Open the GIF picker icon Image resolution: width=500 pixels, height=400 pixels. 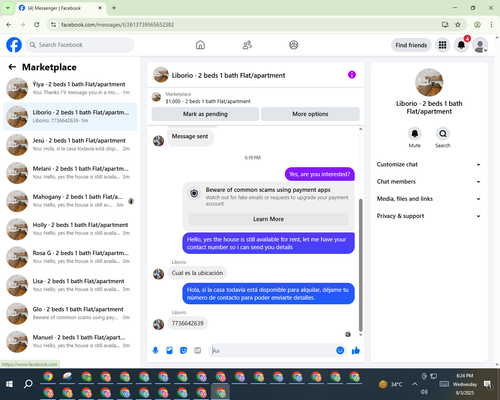[198, 350]
